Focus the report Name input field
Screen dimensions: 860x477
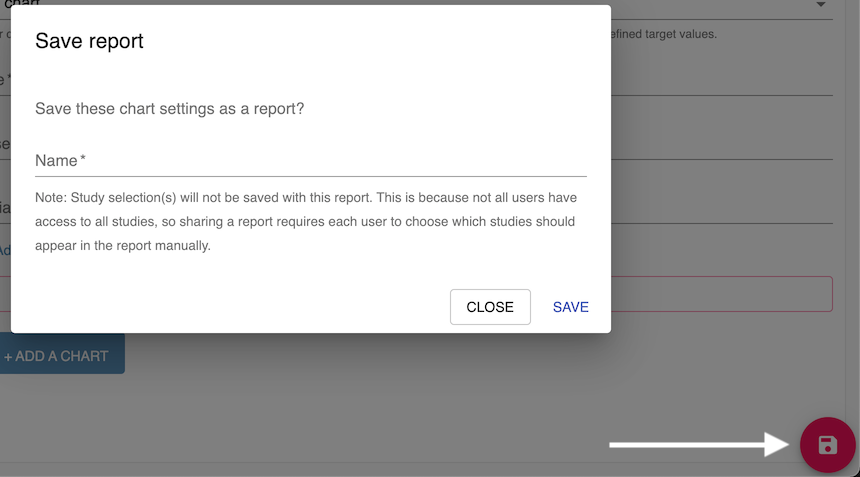(x=311, y=161)
